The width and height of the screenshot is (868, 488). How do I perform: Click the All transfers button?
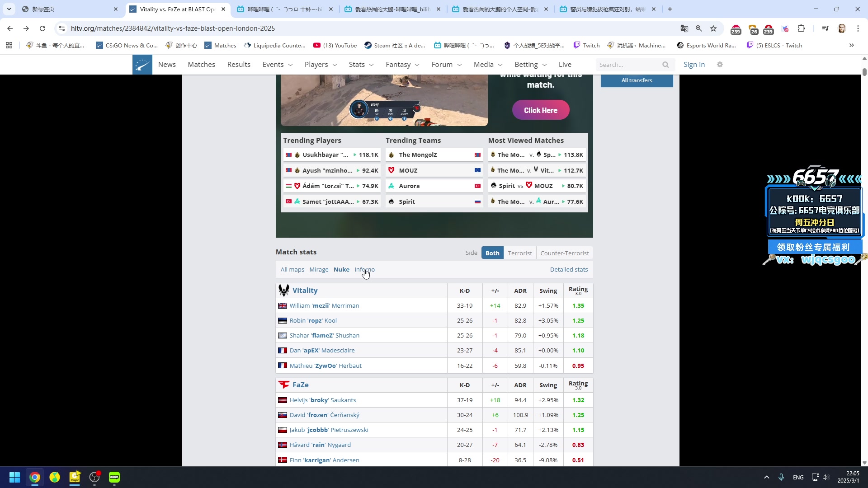click(637, 80)
